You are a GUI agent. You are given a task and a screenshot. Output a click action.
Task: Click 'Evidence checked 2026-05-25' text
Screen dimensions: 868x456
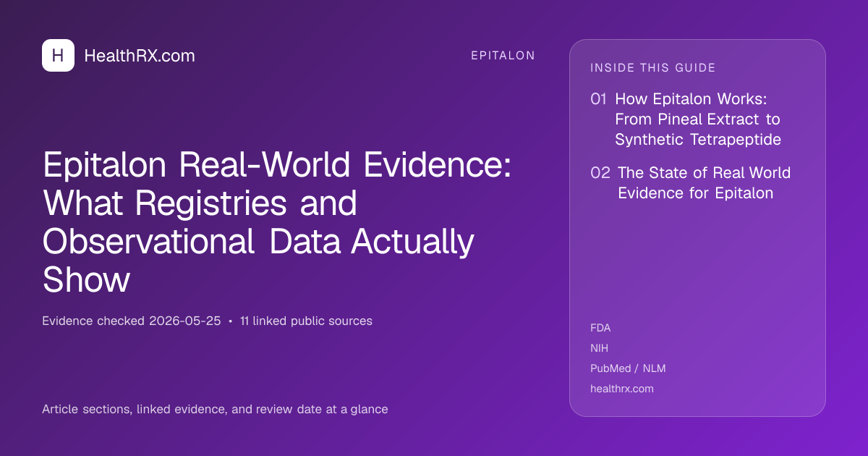(132, 321)
